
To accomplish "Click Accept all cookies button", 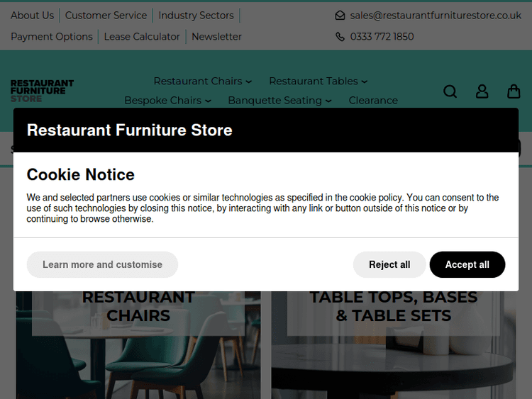I will tap(467, 264).
